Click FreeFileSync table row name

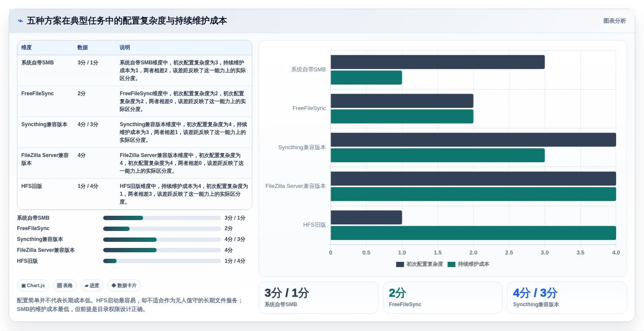pyautogui.click(x=37, y=94)
